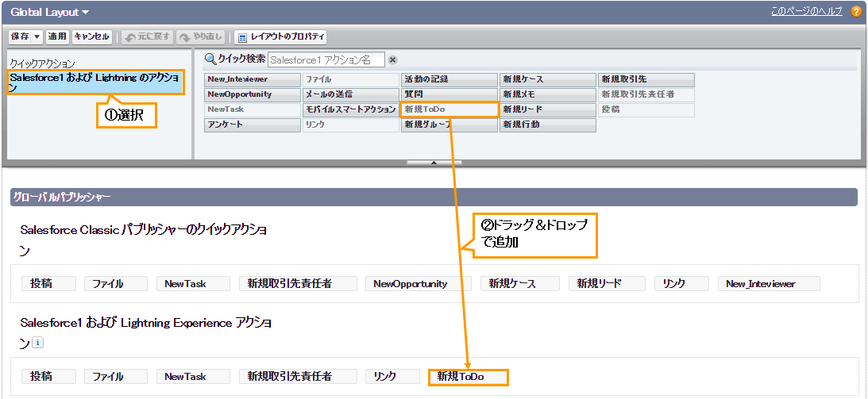
Task: Focus the Salesforce1 アクション名 quick search field
Action: (x=326, y=59)
